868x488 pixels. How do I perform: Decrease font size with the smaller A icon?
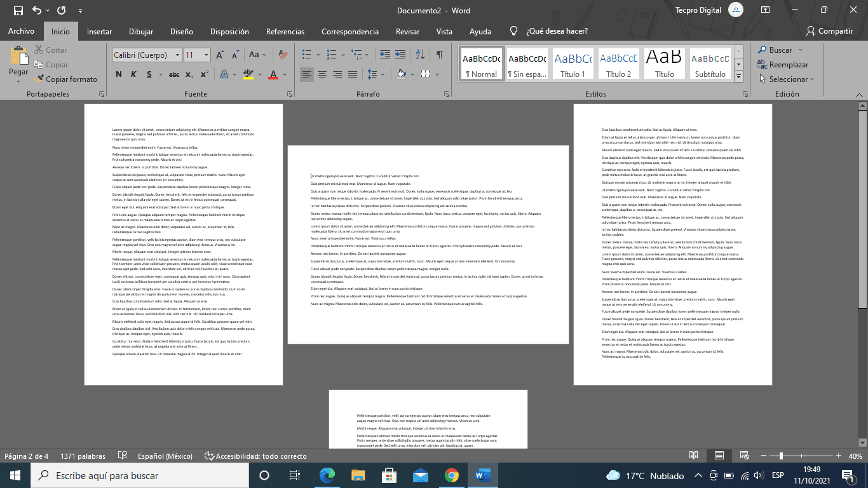[x=235, y=55]
